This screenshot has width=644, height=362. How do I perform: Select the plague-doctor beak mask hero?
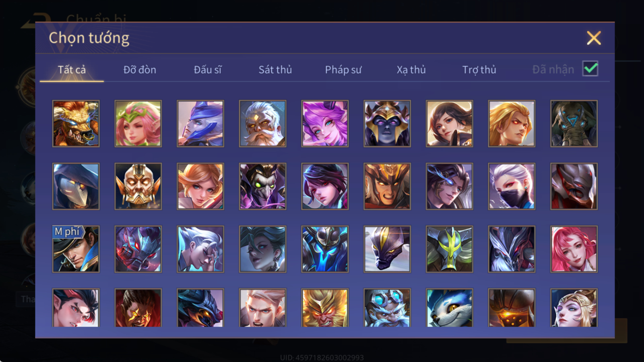76,186
